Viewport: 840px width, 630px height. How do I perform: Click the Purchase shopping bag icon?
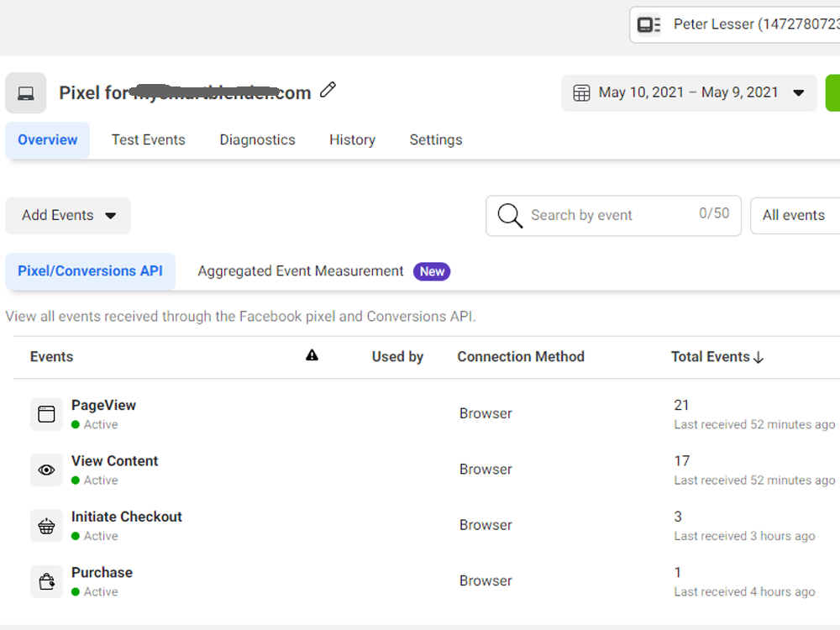coord(46,581)
